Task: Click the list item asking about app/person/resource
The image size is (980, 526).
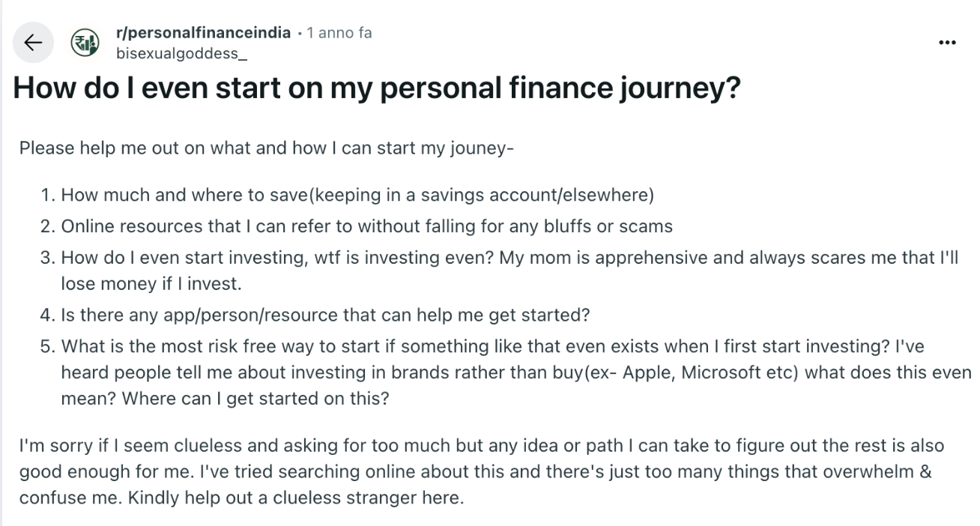Action: (x=325, y=315)
